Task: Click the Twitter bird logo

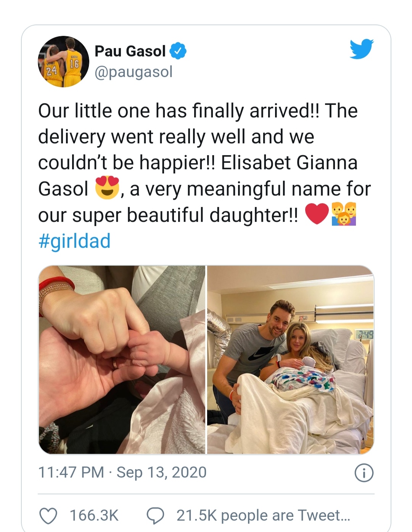Action: click(x=361, y=49)
